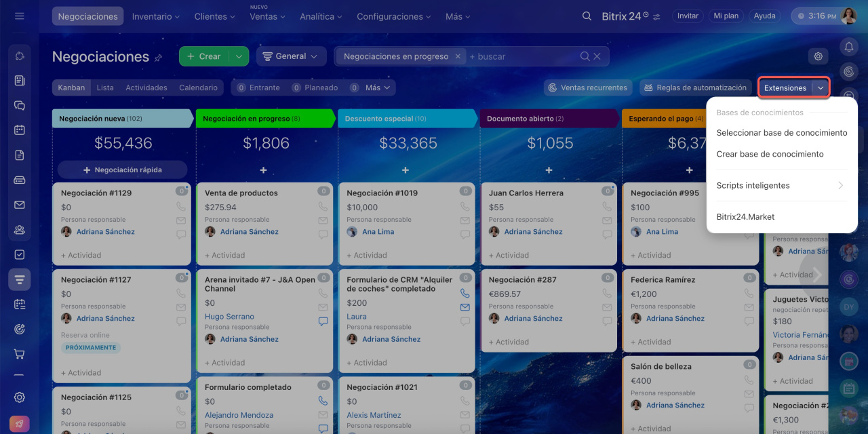Viewport: 868px width, 434px height.
Task: Click the 'Negociación rápida' button
Action: (123, 170)
